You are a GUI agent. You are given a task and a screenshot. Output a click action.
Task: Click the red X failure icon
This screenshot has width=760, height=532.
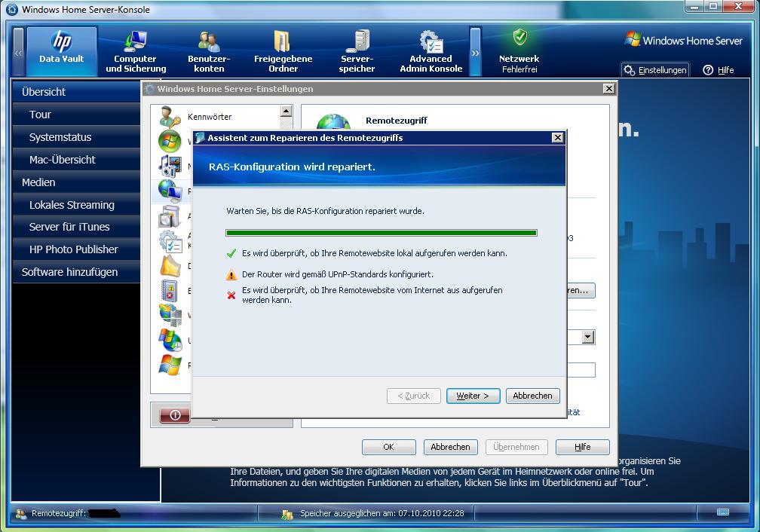tap(231, 295)
